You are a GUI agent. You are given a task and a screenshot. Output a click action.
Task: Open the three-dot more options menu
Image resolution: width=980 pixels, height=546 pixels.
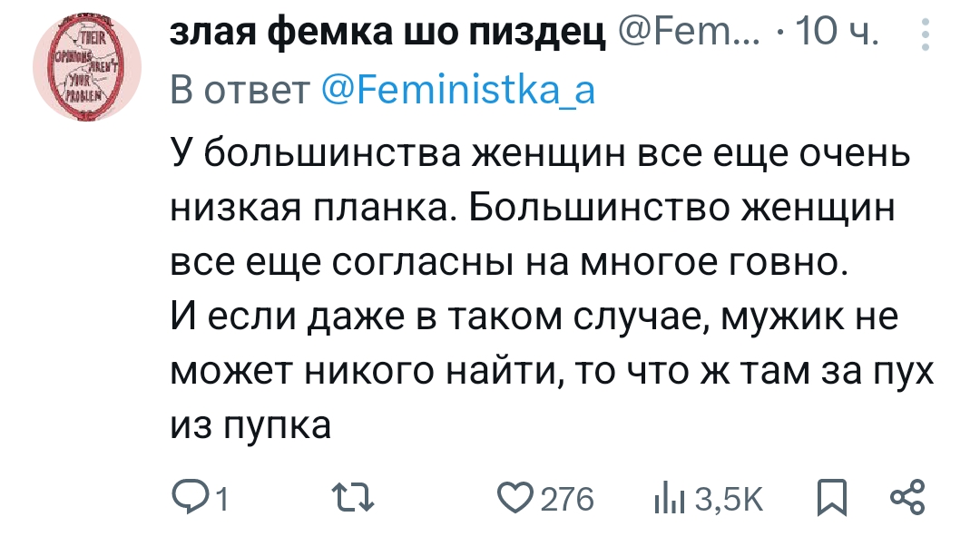[x=926, y=34]
